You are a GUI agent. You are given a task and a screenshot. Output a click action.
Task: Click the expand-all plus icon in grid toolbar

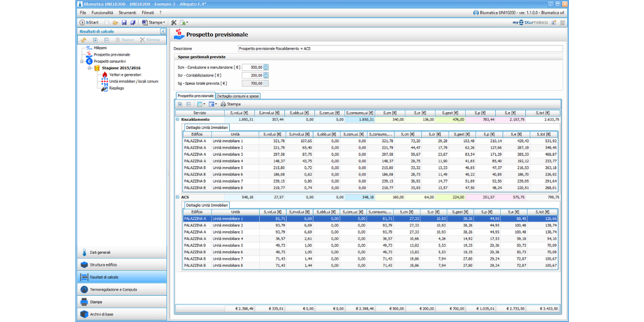180,104
